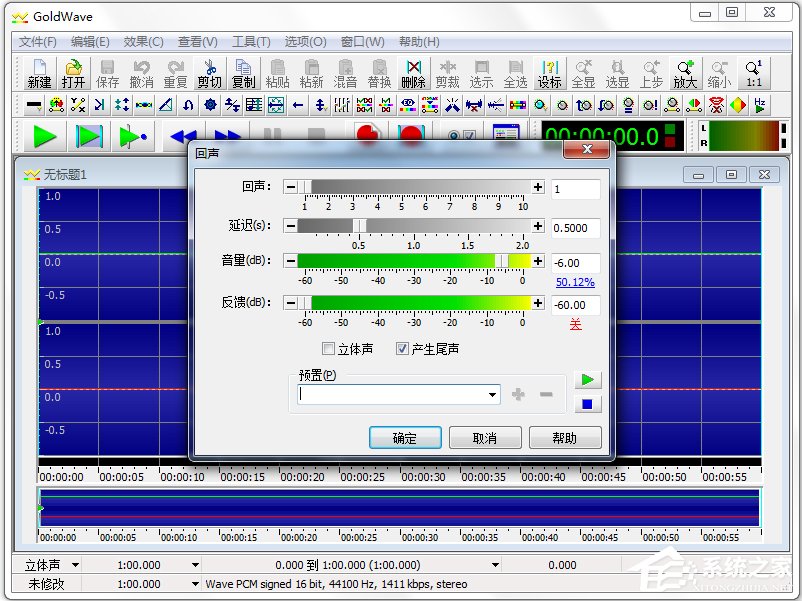Click the 替换 (Replace) toolbar icon
The height and width of the screenshot is (601, 802).
[380, 74]
